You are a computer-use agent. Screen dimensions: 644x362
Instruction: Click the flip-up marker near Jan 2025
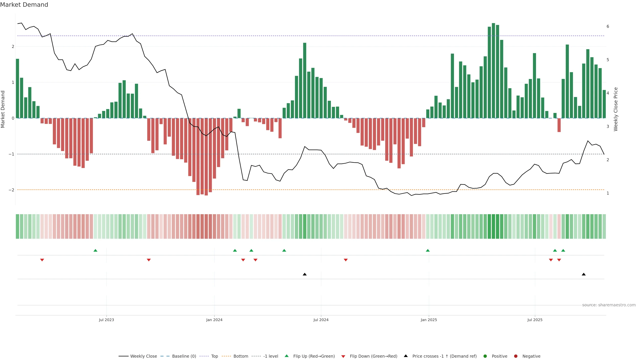[428, 251]
